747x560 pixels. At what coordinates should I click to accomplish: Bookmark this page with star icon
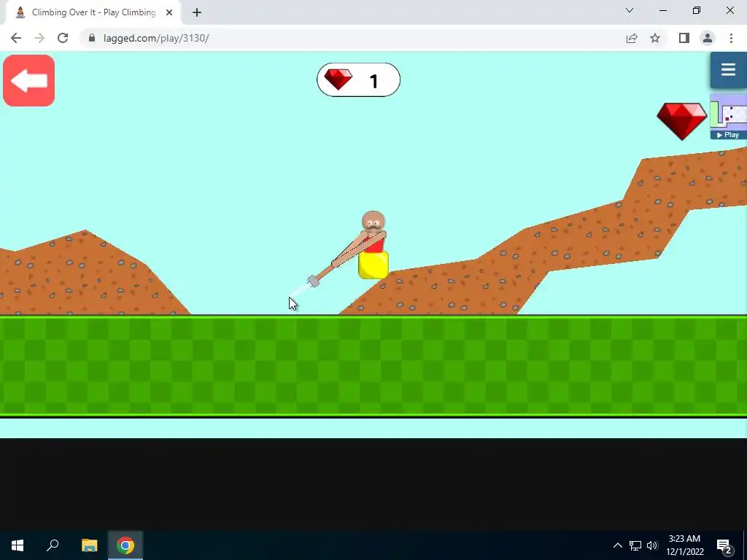point(655,38)
